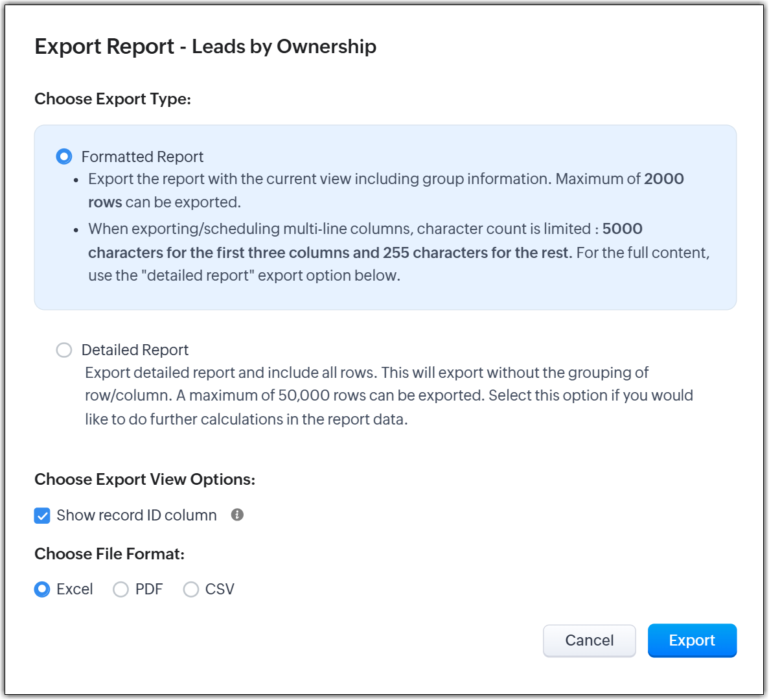This screenshot has height=700, width=769.
Task: Choose the CSV file format radio button
Action: tap(190, 589)
